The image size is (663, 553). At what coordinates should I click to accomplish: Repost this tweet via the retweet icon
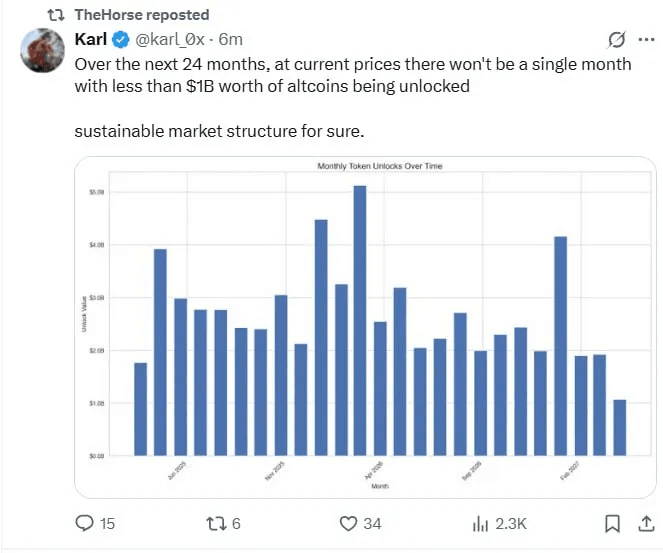point(215,522)
